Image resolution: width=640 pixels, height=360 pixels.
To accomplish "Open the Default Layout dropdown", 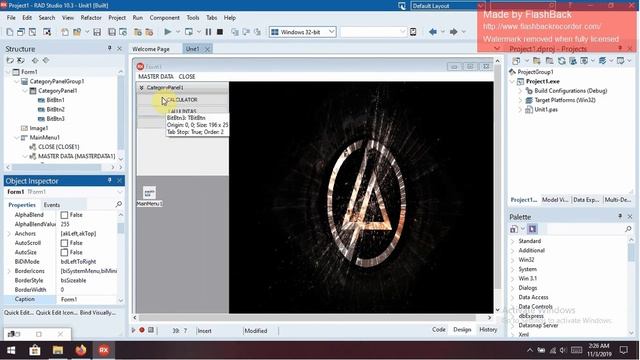I will click(x=481, y=6).
